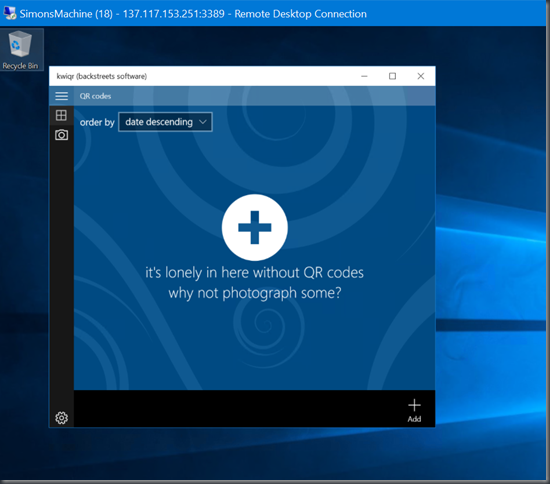The width and height of the screenshot is (550, 484).
Task: Select the Recycle Bin desktop icon
Action: click(21, 50)
